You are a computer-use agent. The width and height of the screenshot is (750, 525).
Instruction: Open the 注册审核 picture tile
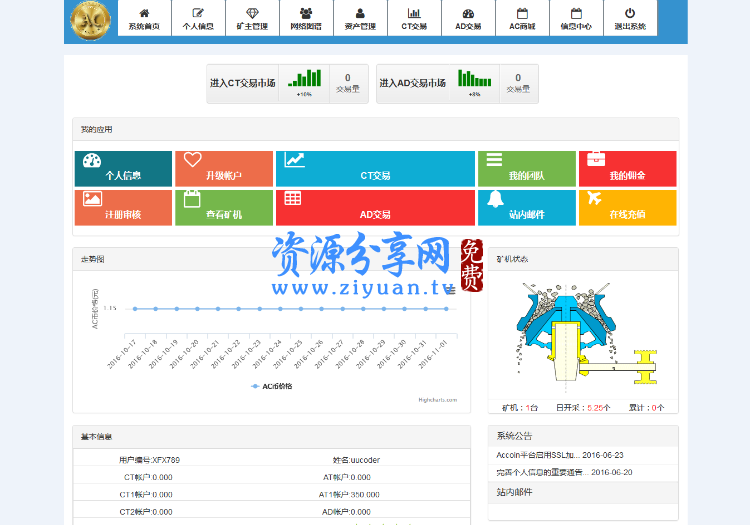coord(123,208)
